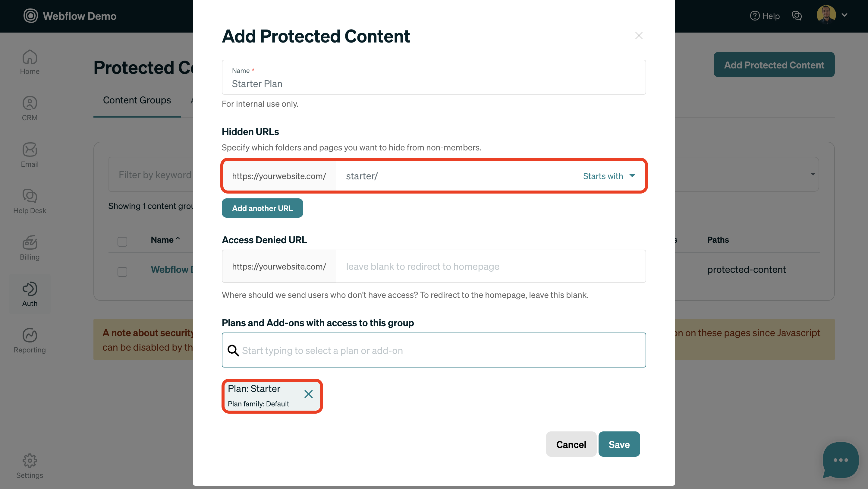Toggle the select-all checkbox in the table header
This screenshot has width=868, height=489.
click(x=122, y=241)
